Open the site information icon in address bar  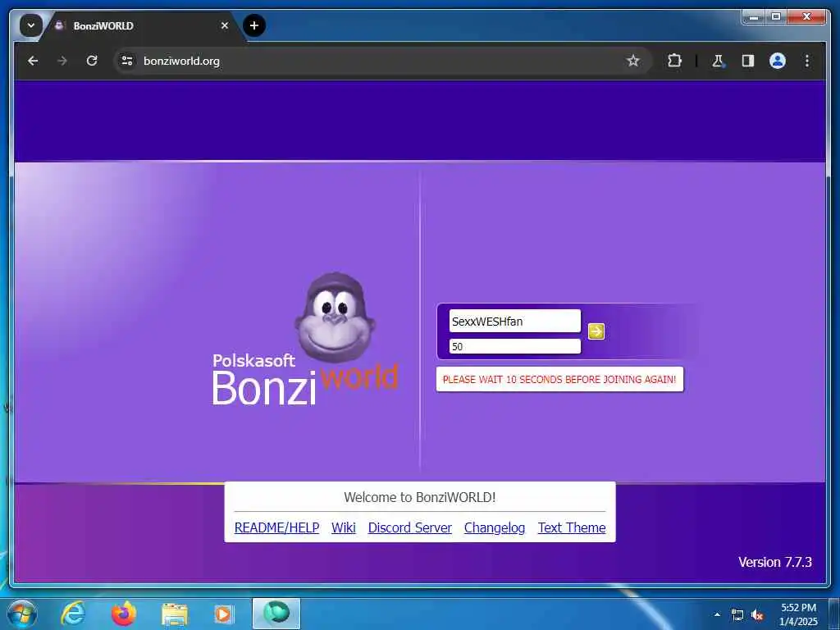(127, 61)
